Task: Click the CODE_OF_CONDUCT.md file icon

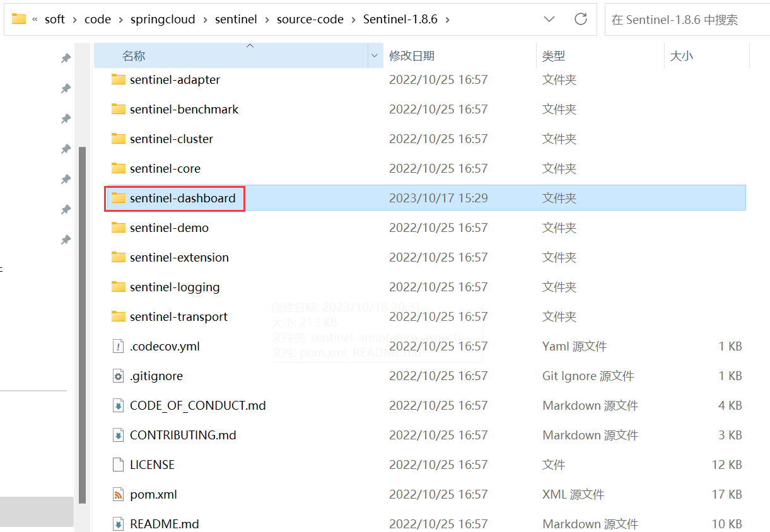Action: tap(118, 405)
